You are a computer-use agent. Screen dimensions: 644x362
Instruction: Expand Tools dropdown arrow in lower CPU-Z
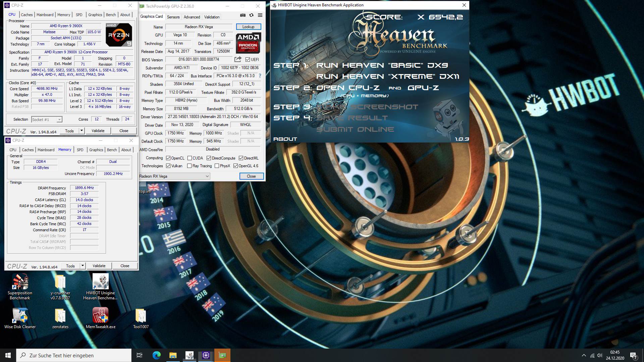pos(83,266)
